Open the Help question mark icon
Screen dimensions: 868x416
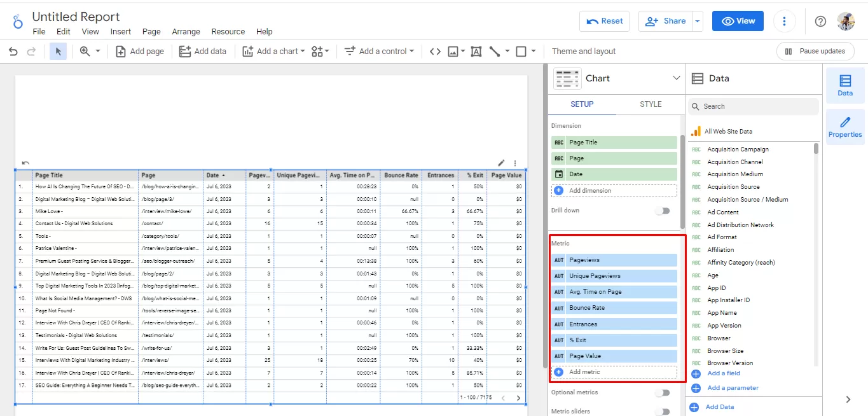(x=820, y=21)
